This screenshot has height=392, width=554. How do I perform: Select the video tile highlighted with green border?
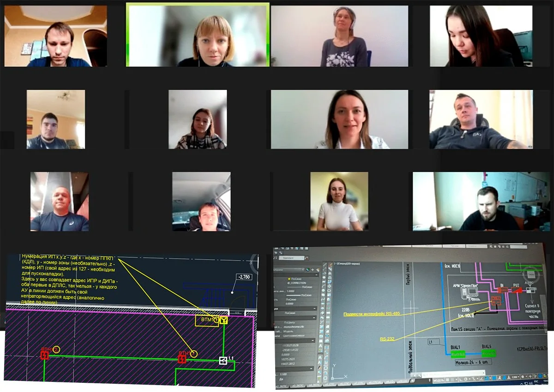coord(198,35)
